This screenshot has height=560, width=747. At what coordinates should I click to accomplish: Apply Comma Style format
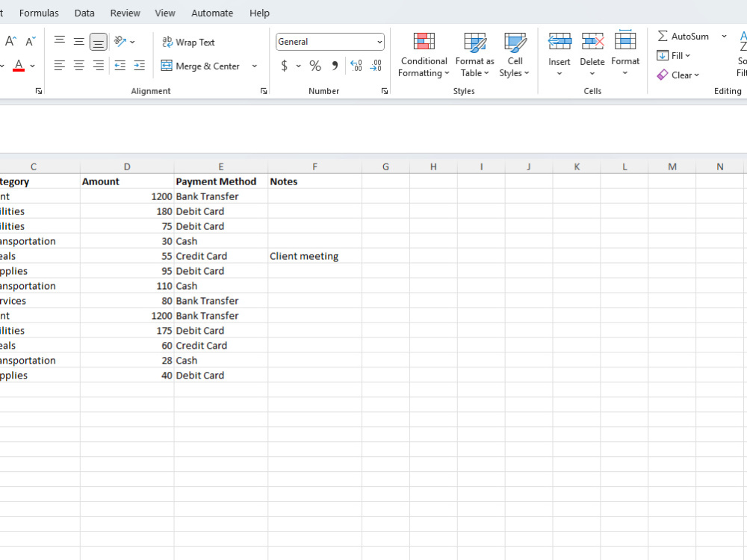[x=335, y=66]
